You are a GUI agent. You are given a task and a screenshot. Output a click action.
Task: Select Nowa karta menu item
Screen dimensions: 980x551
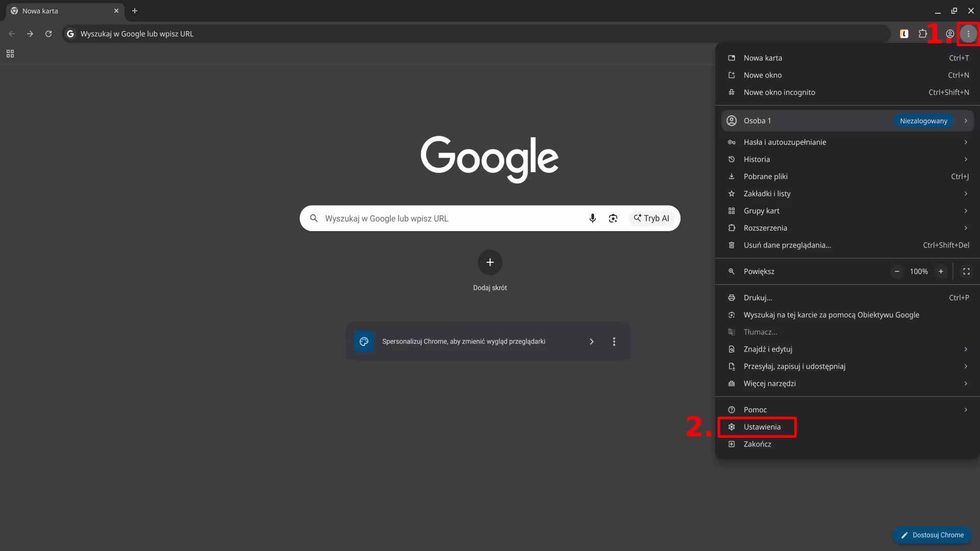(x=847, y=58)
